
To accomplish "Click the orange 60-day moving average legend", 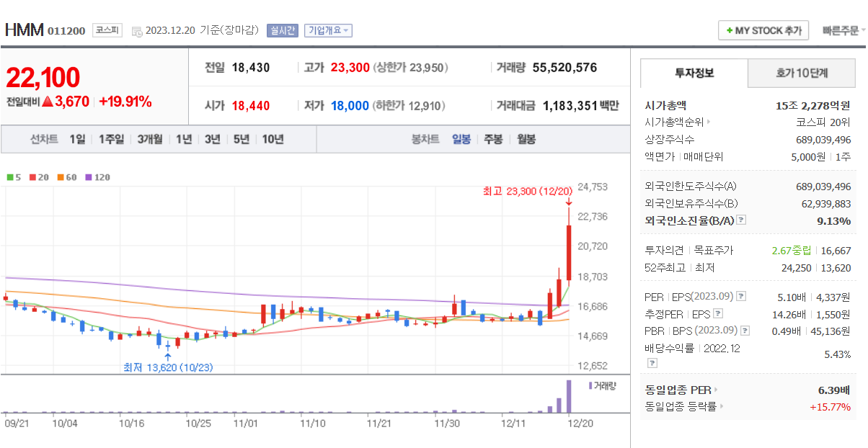I will pyautogui.click(x=66, y=176).
